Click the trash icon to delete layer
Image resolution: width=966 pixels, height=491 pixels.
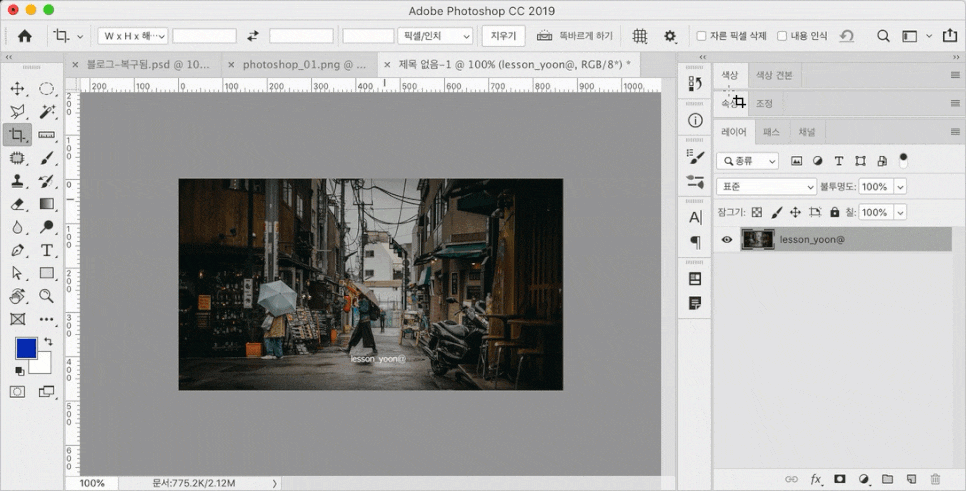(x=935, y=479)
